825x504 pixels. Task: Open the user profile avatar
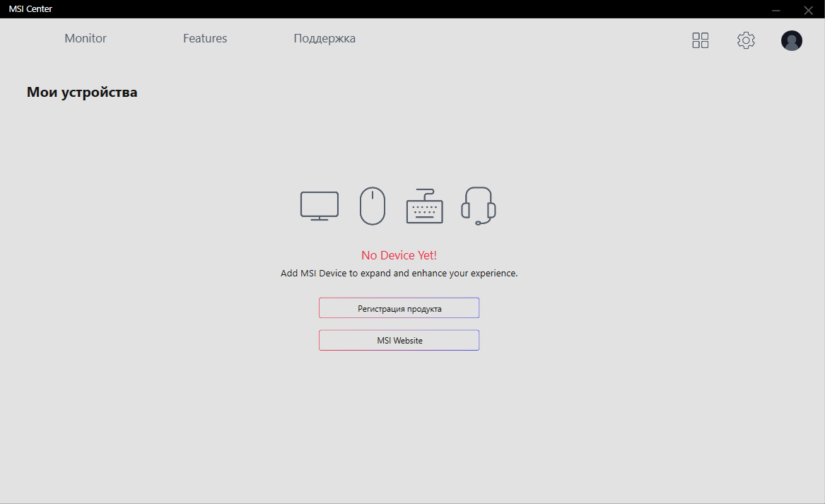click(791, 40)
